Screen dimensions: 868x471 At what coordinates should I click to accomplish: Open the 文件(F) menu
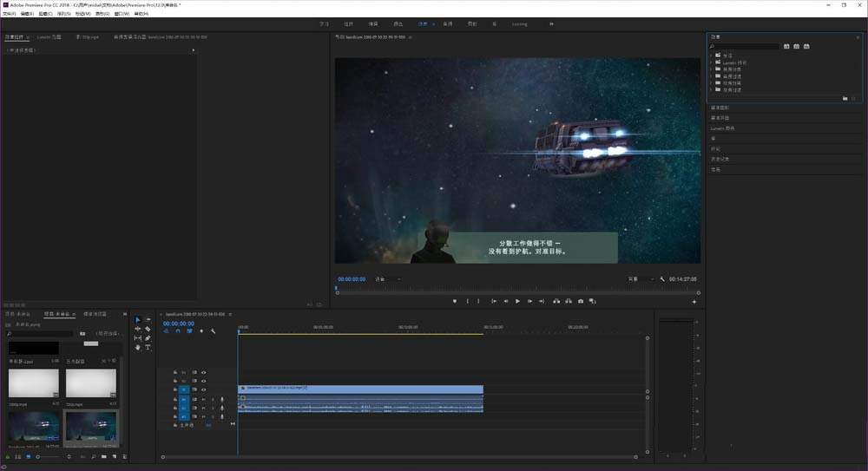coord(9,14)
